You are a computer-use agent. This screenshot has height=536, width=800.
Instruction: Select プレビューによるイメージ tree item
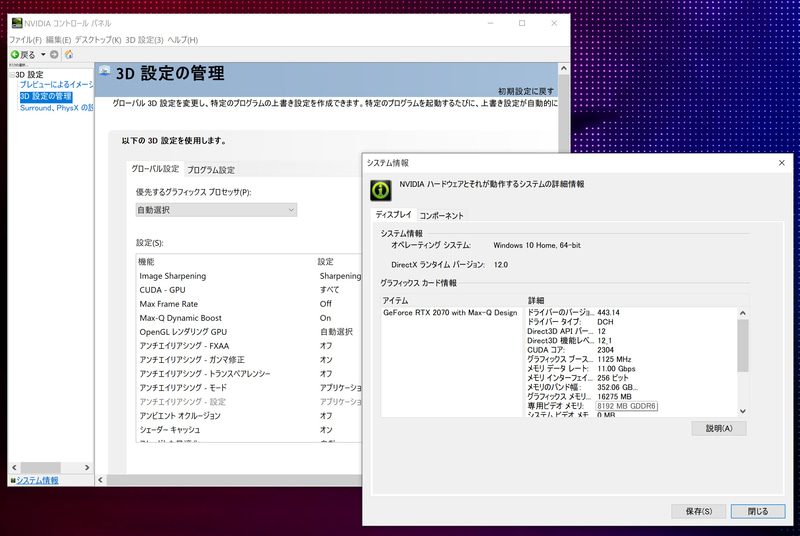point(56,85)
